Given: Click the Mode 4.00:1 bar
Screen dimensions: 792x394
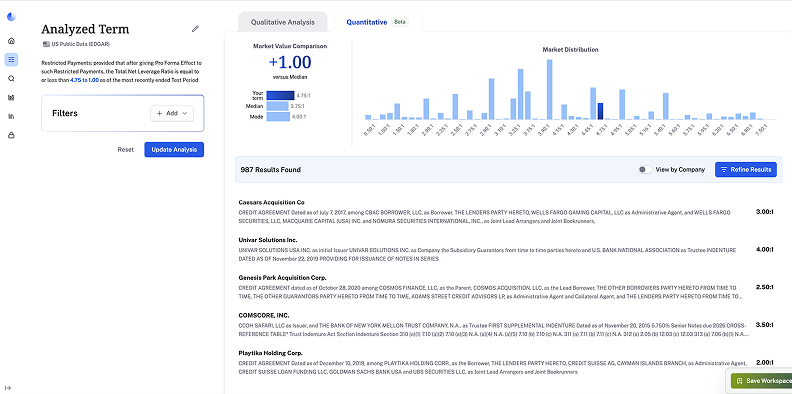Looking at the screenshot, I should point(278,117).
